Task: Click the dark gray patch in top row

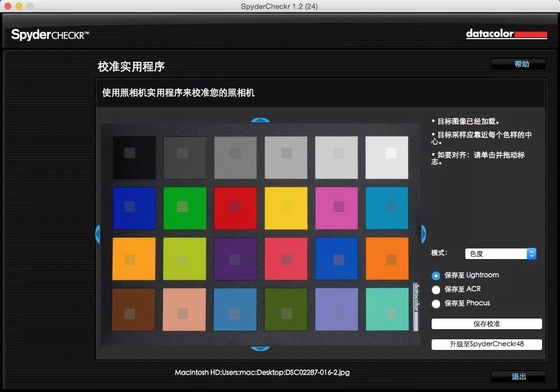Action: [184, 158]
